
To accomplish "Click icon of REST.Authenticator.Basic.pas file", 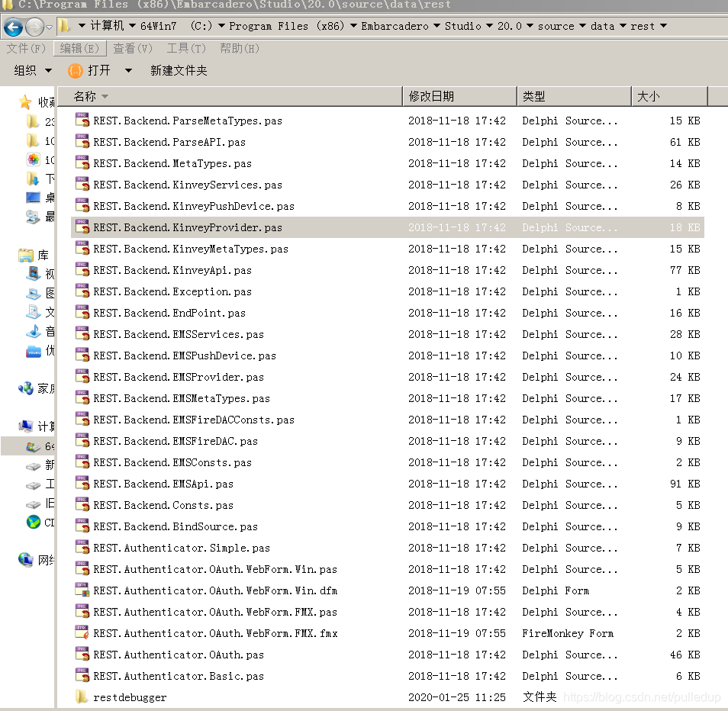I will [x=82, y=675].
